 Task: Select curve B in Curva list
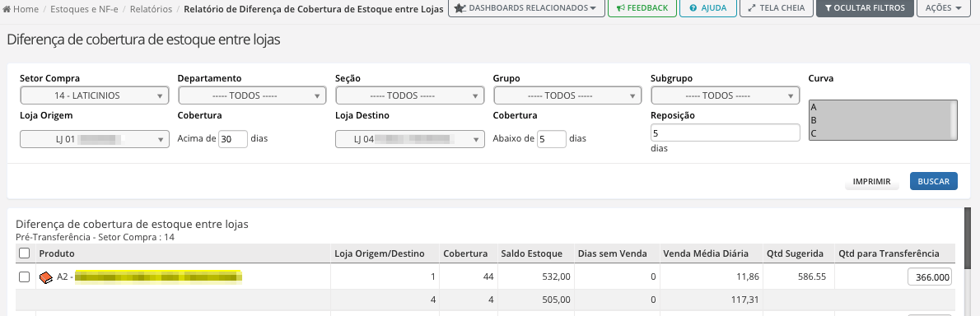880,120
